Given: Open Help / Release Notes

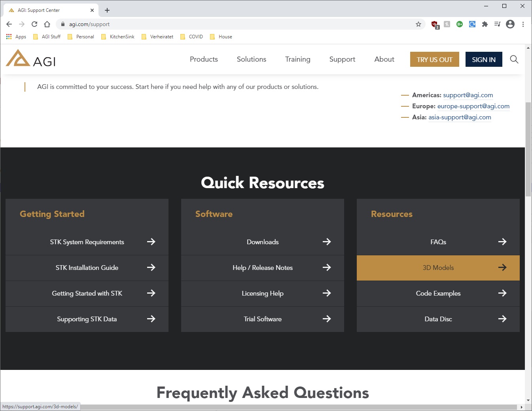Looking at the screenshot, I should pyautogui.click(x=263, y=268).
